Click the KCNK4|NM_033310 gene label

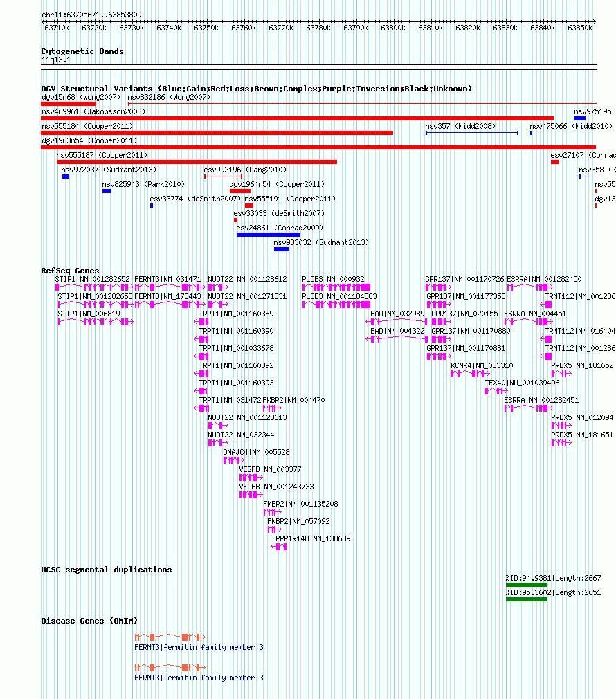coord(482,366)
